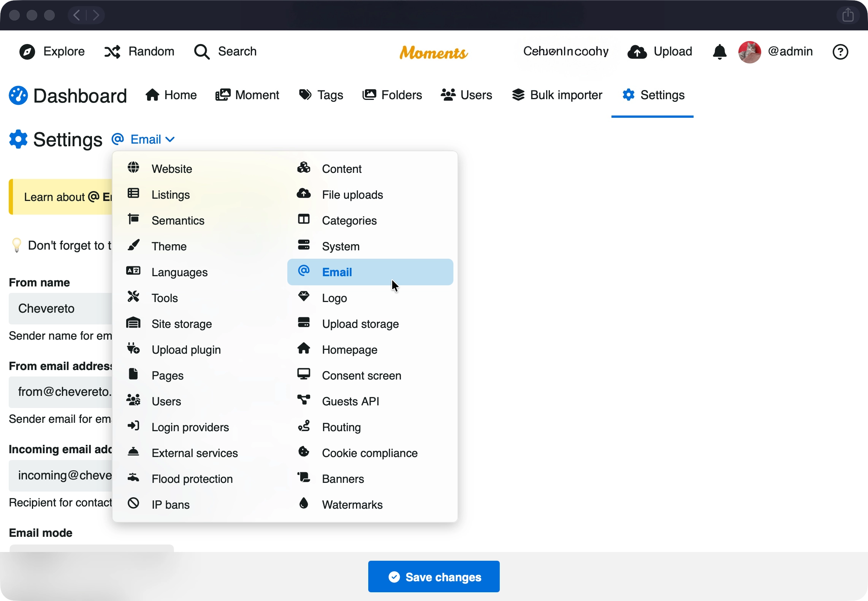Click the Upload cloud icon
The height and width of the screenshot is (601, 868).
[637, 52]
